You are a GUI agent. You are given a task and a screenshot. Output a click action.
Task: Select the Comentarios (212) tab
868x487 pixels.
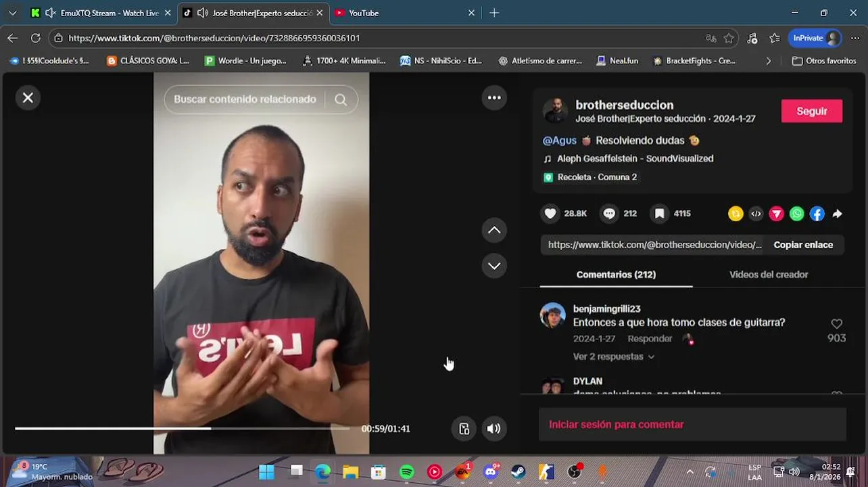[616, 275]
